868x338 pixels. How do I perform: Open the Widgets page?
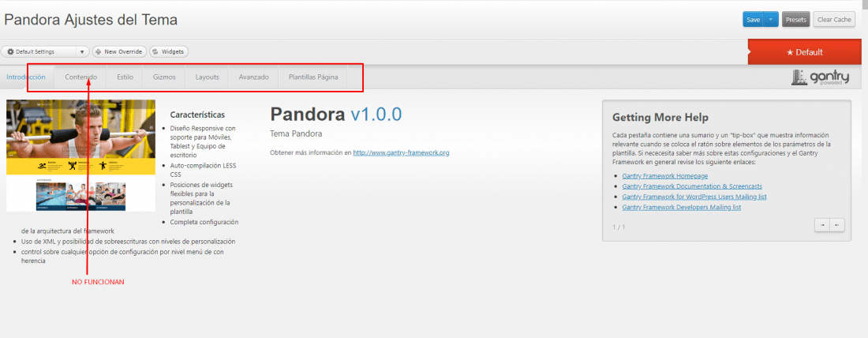pyautogui.click(x=169, y=51)
